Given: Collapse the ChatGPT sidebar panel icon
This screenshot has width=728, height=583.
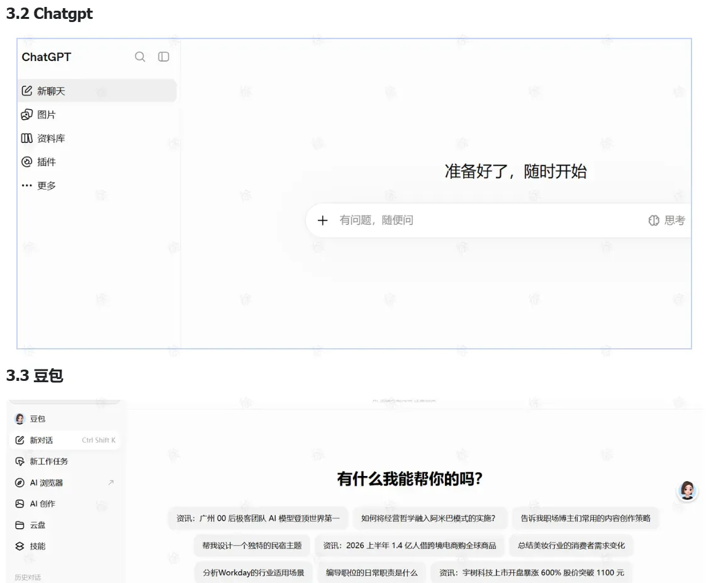Looking at the screenshot, I should pos(164,57).
